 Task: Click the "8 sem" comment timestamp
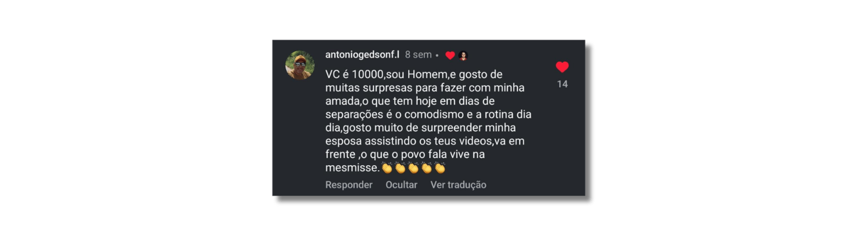point(418,55)
